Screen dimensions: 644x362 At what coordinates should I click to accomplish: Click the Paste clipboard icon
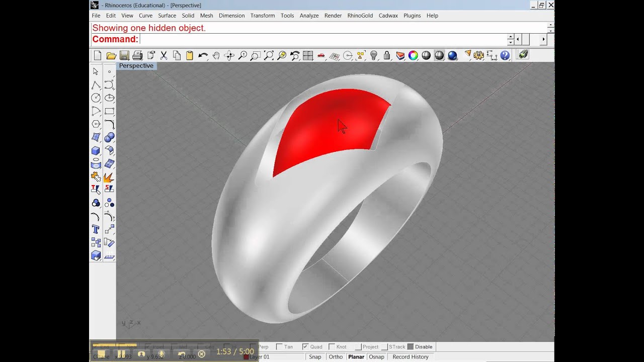(190, 55)
